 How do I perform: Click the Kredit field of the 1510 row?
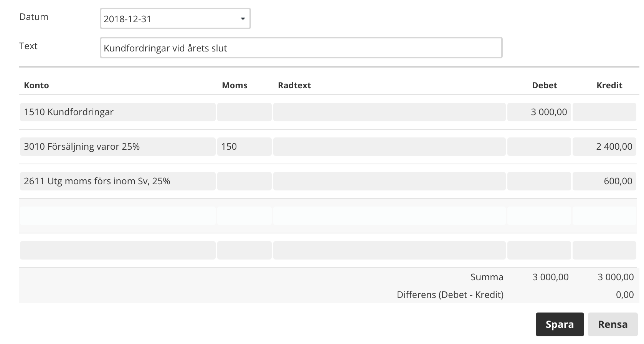pyautogui.click(x=604, y=112)
